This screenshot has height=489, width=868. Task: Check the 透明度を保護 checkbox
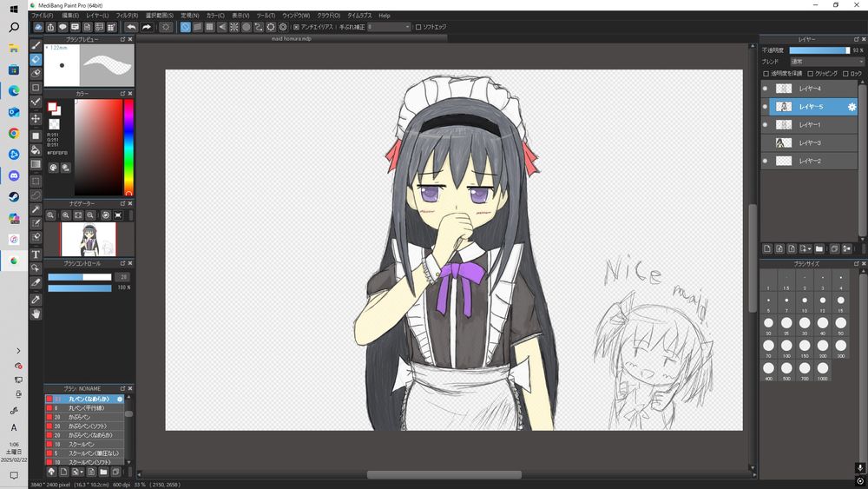tap(766, 74)
